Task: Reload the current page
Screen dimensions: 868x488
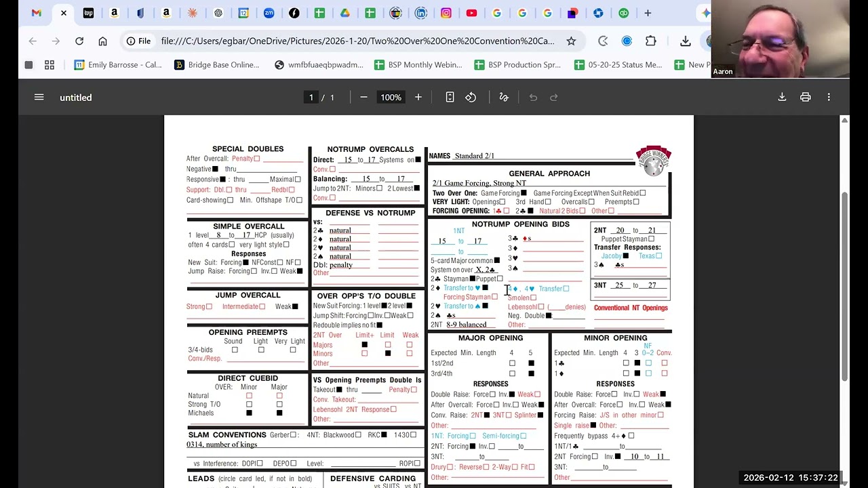Action: 79,41
